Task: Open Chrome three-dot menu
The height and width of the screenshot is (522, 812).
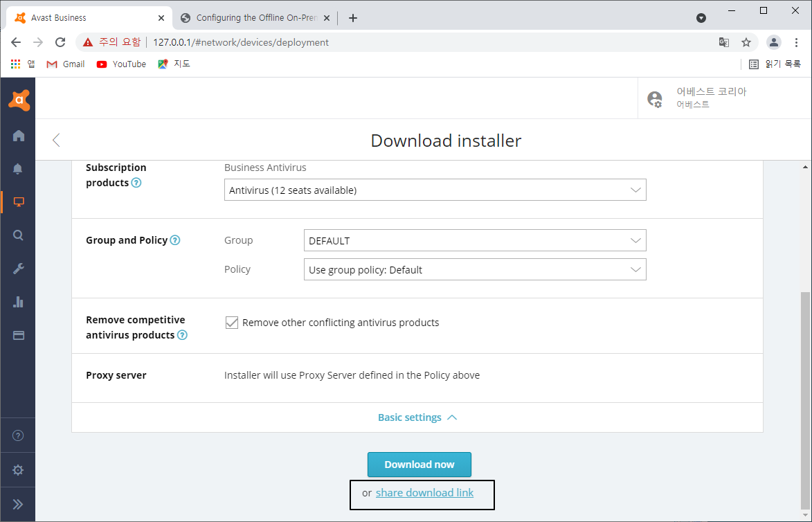Action: pyautogui.click(x=797, y=42)
